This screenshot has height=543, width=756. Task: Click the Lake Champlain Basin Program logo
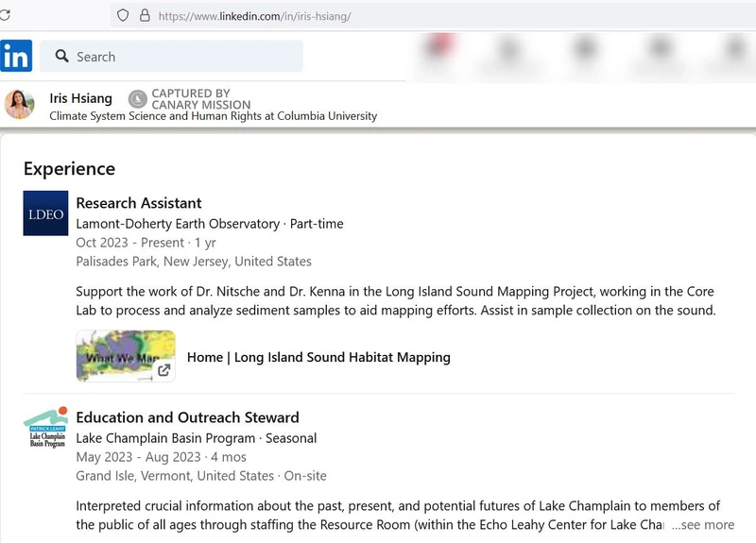(x=45, y=428)
